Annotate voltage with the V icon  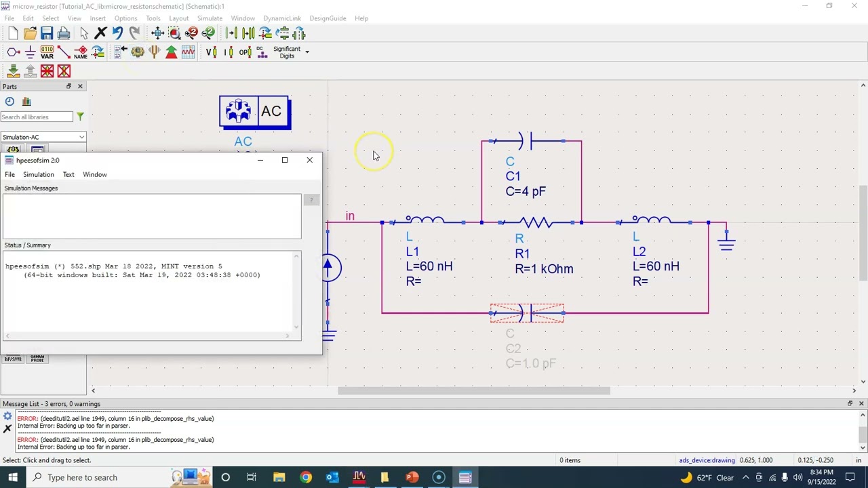point(212,52)
